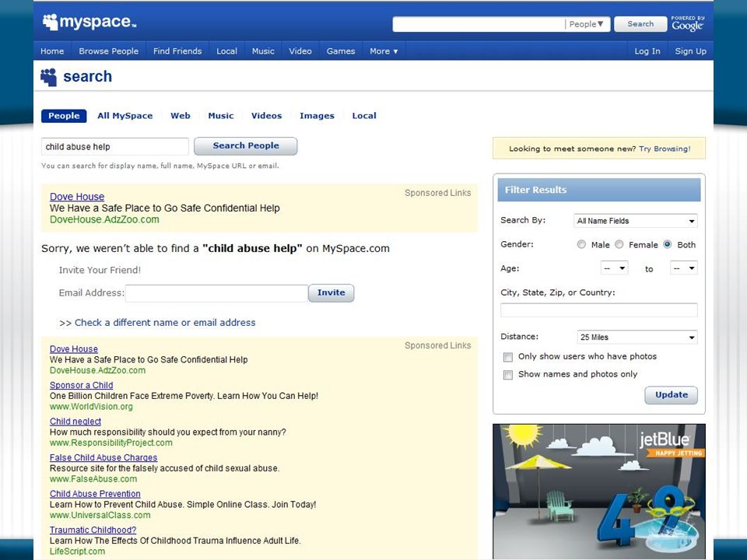Image resolution: width=747 pixels, height=560 pixels.
Task: Open the minimum Age dropdown
Action: tap(614, 268)
